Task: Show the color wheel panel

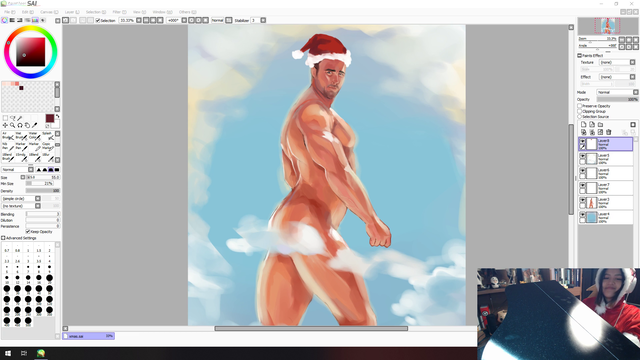Action: 4,20
